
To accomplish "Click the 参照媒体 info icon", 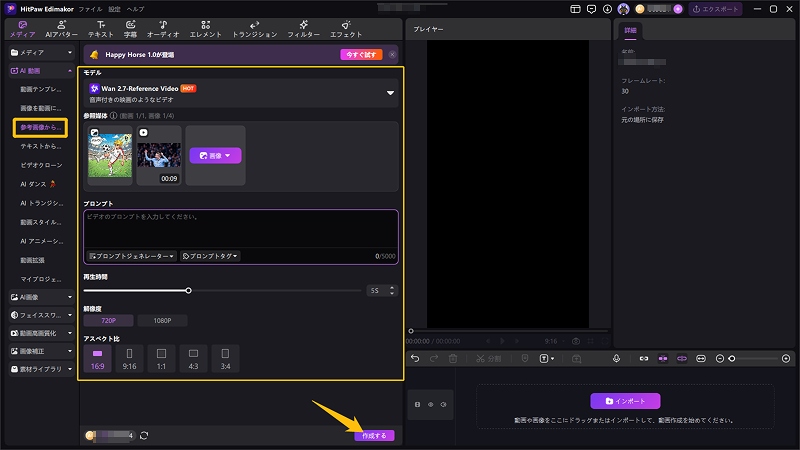I will pos(113,116).
